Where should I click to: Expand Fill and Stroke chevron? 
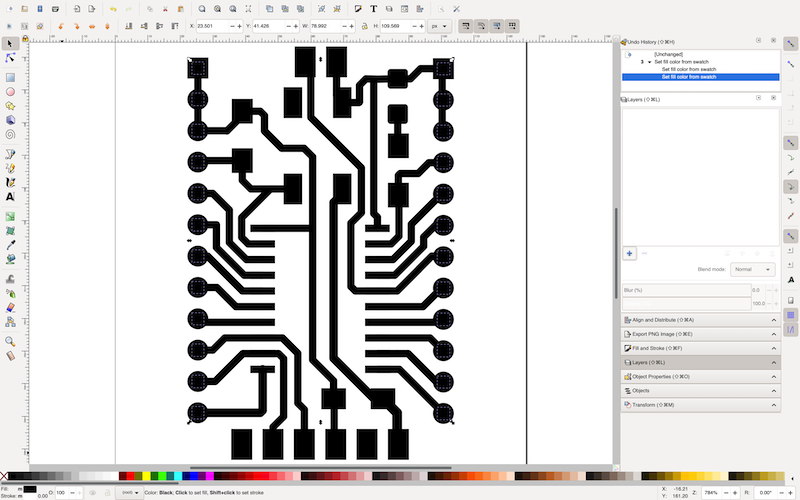click(773, 348)
